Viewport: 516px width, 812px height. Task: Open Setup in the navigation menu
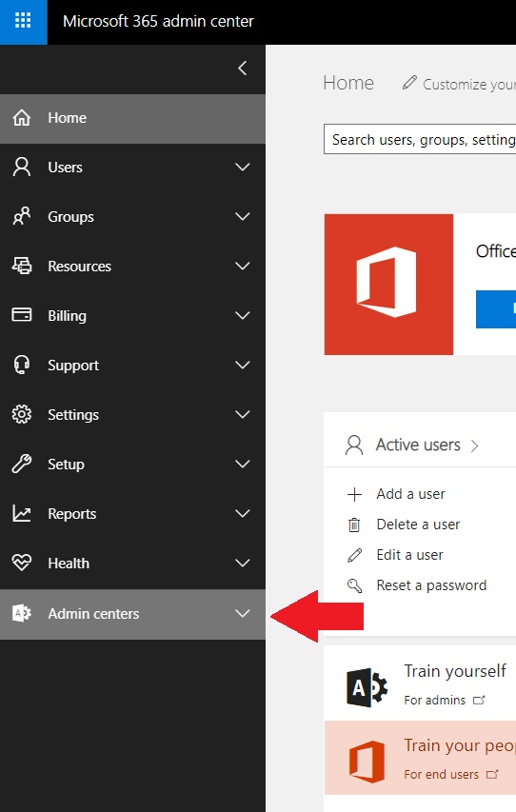(x=132, y=464)
